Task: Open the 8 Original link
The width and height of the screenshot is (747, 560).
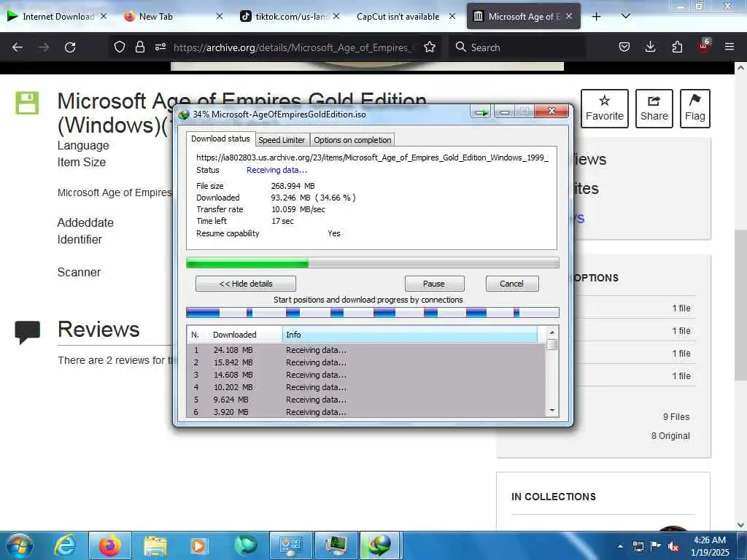Action: [x=670, y=436]
